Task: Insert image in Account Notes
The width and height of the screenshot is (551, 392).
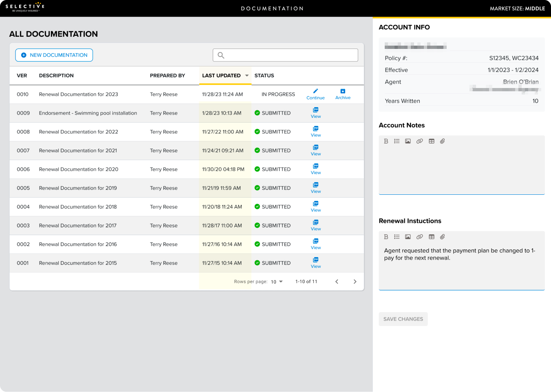Action: (x=408, y=141)
